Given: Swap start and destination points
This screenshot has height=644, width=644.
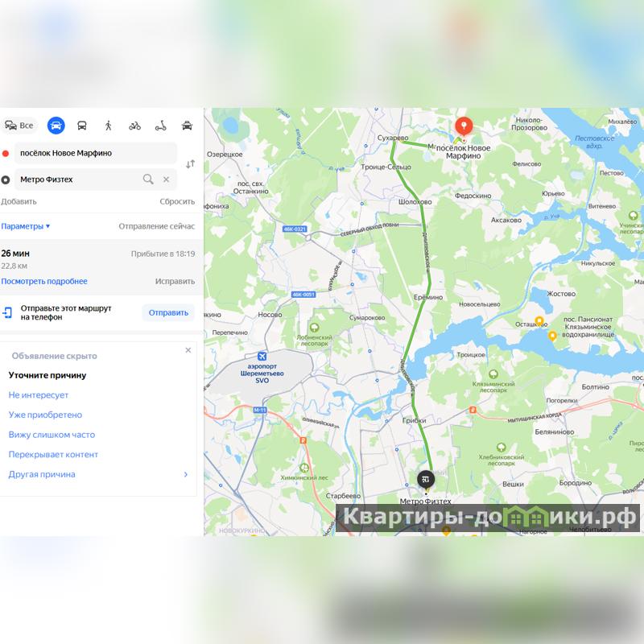Looking at the screenshot, I should click(x=190, y=164).
